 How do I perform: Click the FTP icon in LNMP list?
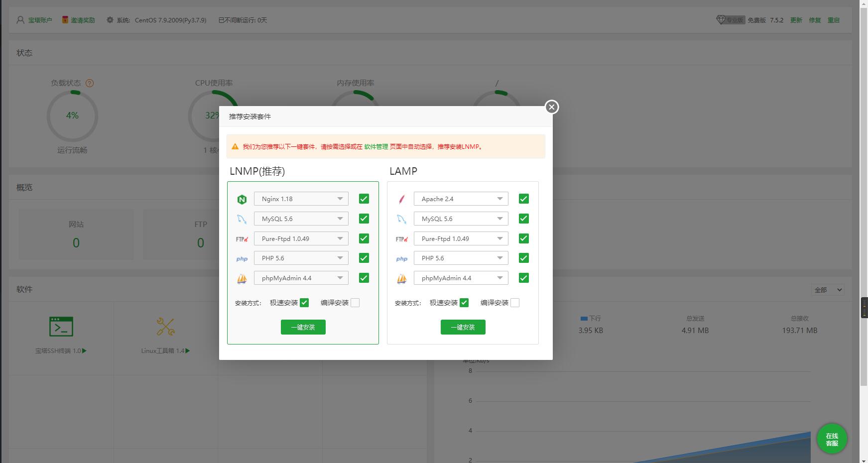tap(242, 239)
